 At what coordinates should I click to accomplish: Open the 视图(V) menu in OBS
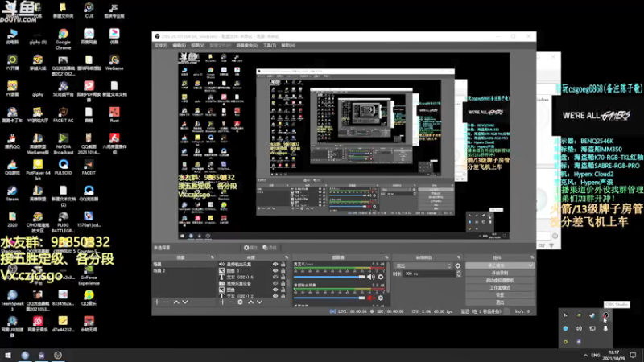197,46
